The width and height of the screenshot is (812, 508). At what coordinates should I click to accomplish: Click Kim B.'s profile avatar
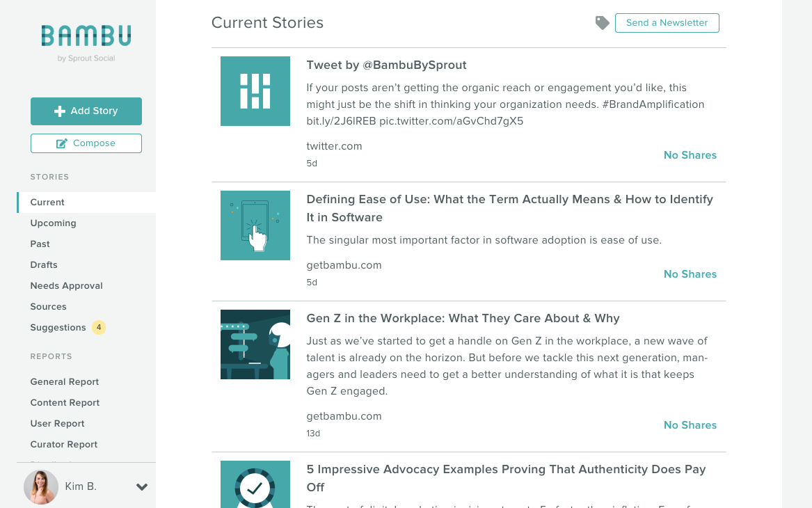coord(41,486)
